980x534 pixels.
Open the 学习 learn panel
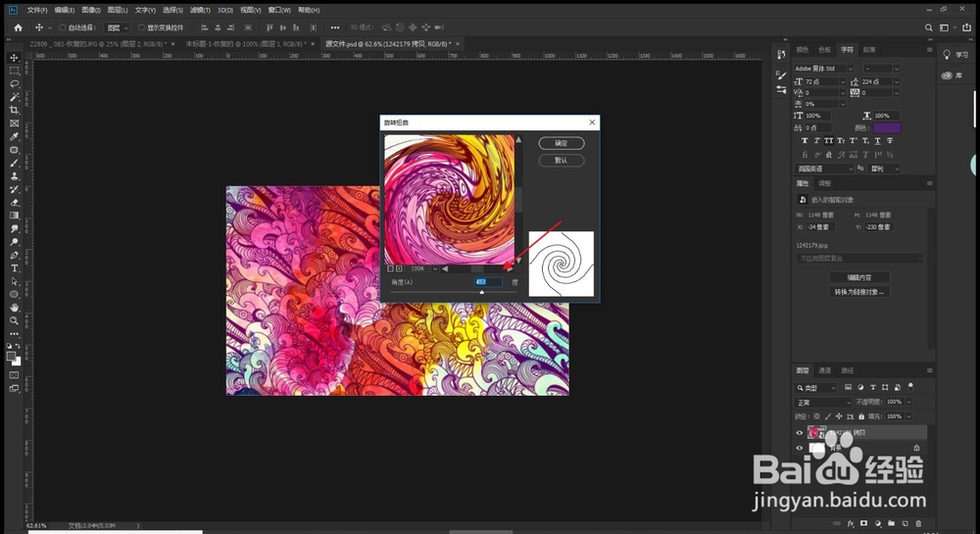pyautogui.click(x=956, y=55)
